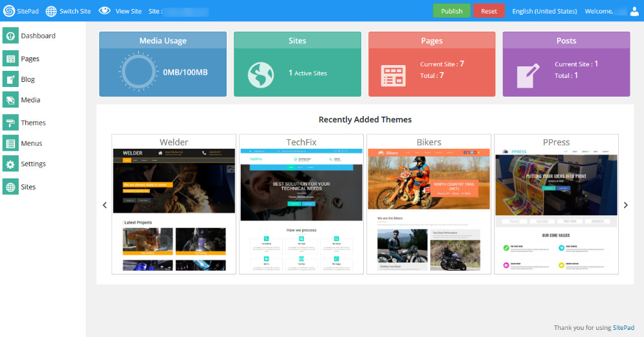The height and width of the screenshot is (337, 644).
Task: Click the Dashboard sidebar icon
Action: (10, 36)
